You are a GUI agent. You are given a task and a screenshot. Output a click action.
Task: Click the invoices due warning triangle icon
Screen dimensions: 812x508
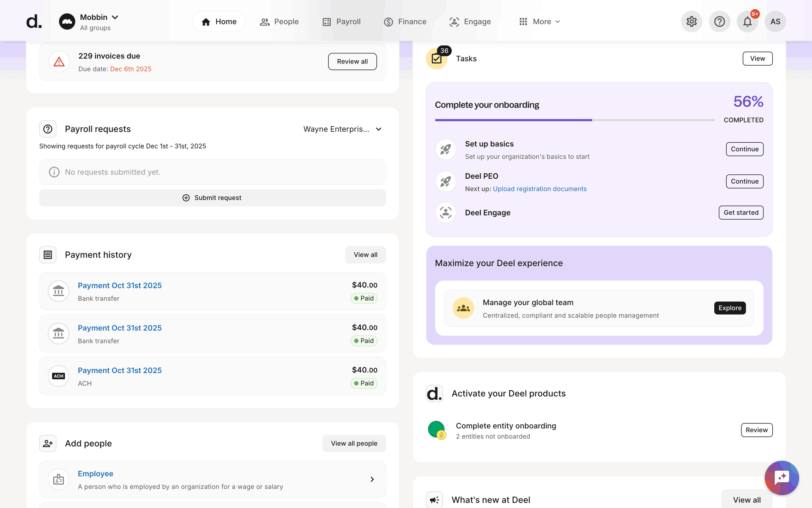pos(59,62)
